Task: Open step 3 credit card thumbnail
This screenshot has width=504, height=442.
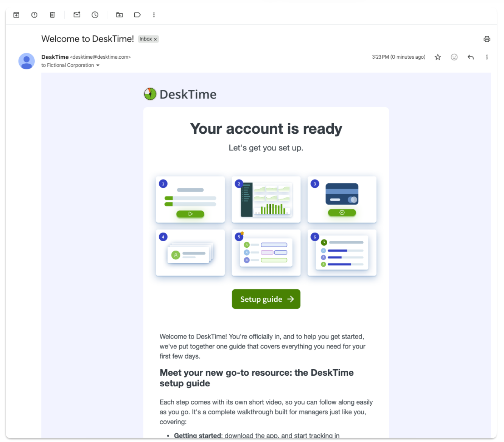Action: [x=342, y=200]
